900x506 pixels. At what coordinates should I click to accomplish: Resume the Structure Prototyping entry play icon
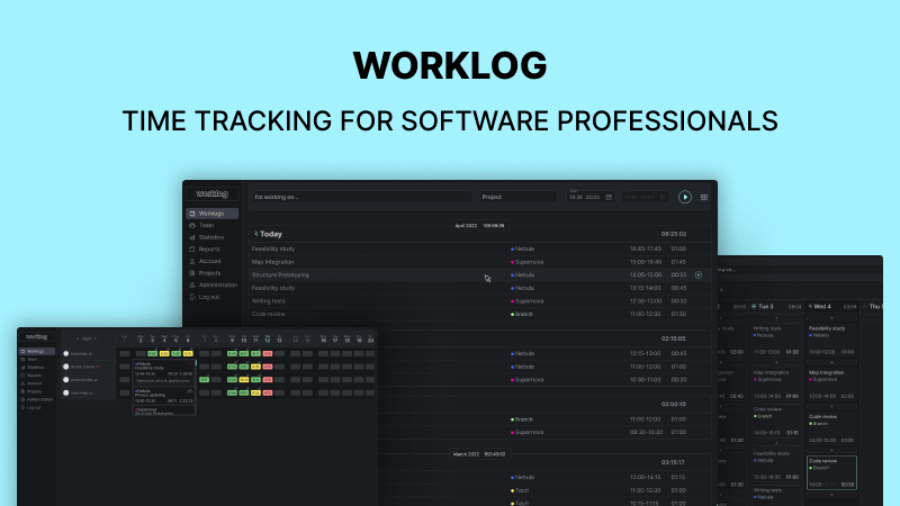(x=698, y=275)
